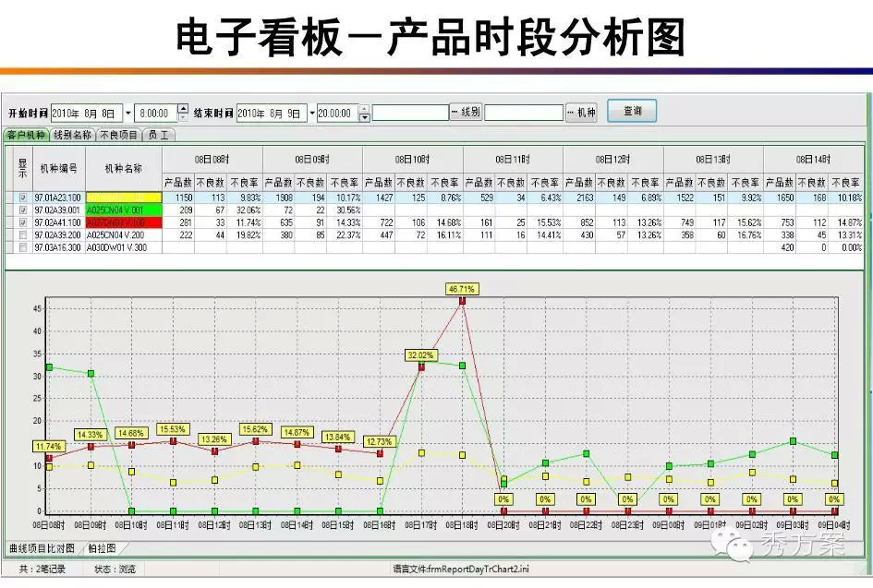This screenshot has height=588, width=873.
Task: Uncheck display box for 97.02A39.001
Action: tap(23, 210)
